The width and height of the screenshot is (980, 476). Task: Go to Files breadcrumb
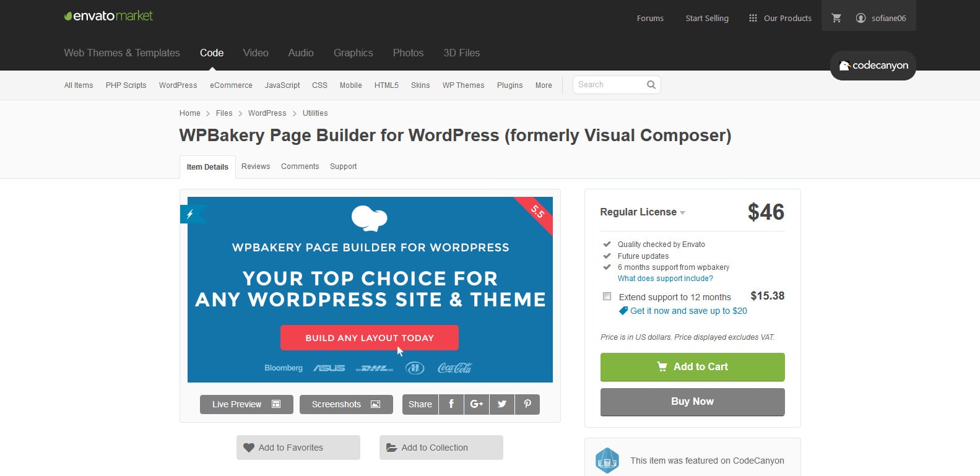pos(224,113)
